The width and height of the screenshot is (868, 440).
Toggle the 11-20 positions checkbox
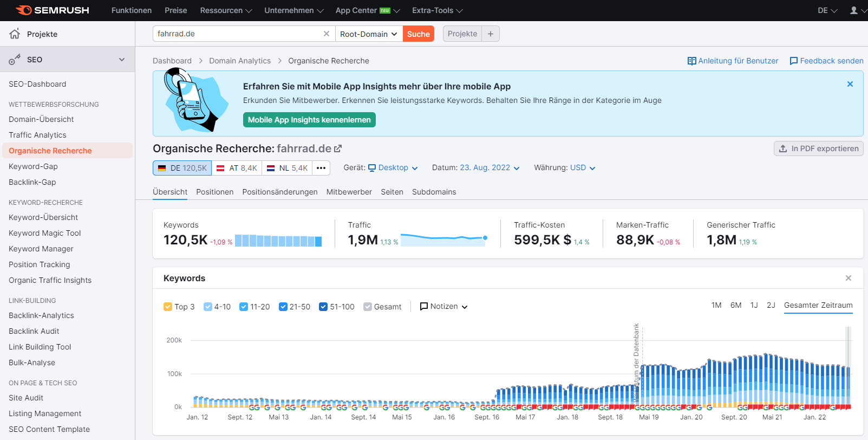(244, 307)
